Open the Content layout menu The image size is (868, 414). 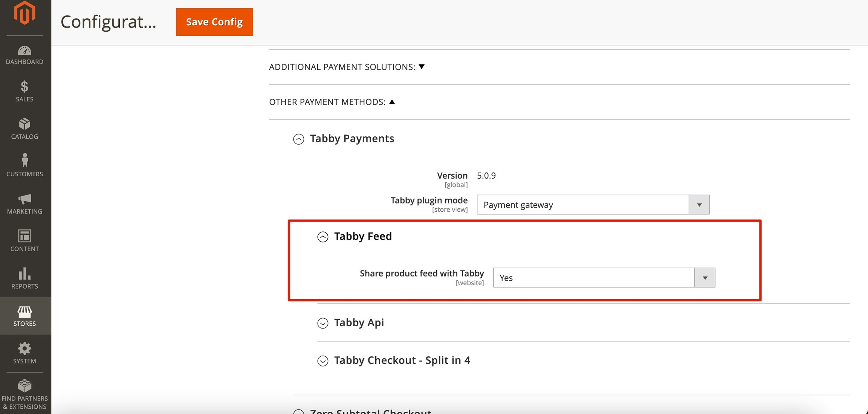click(25, 241)
